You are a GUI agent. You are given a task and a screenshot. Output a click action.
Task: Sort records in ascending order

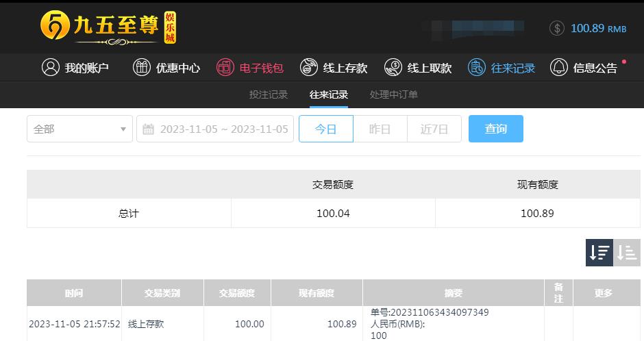click(627, 253)
